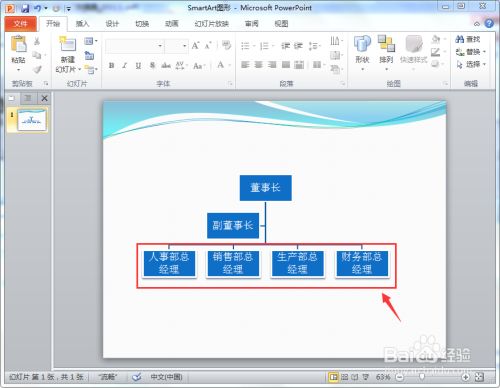This screenshot has height=388, width=500.
Task: Switch to the 审阅 Review tab
Action: [252, 24]
